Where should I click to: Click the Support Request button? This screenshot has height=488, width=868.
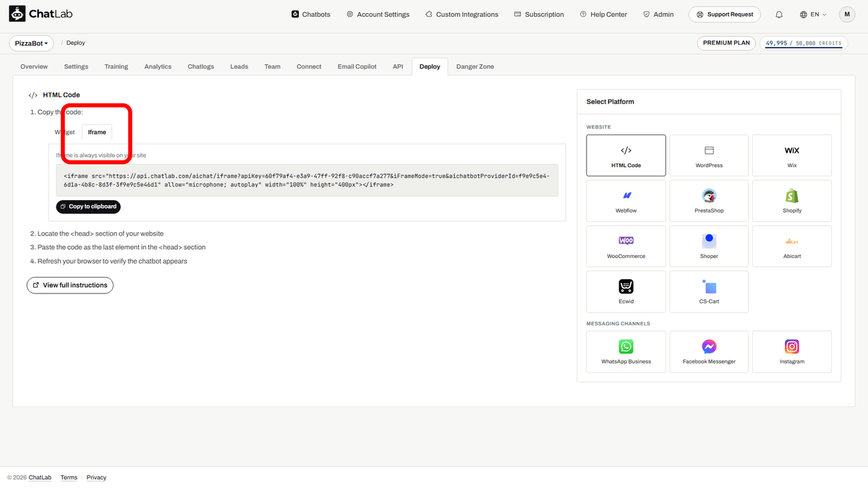pos(724,14)
